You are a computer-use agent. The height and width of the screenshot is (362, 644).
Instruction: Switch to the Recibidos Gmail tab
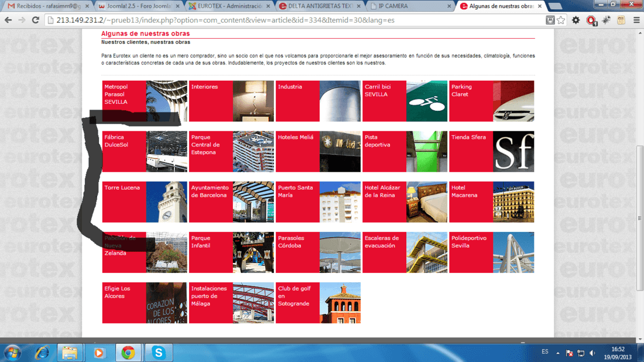(49, 6)
